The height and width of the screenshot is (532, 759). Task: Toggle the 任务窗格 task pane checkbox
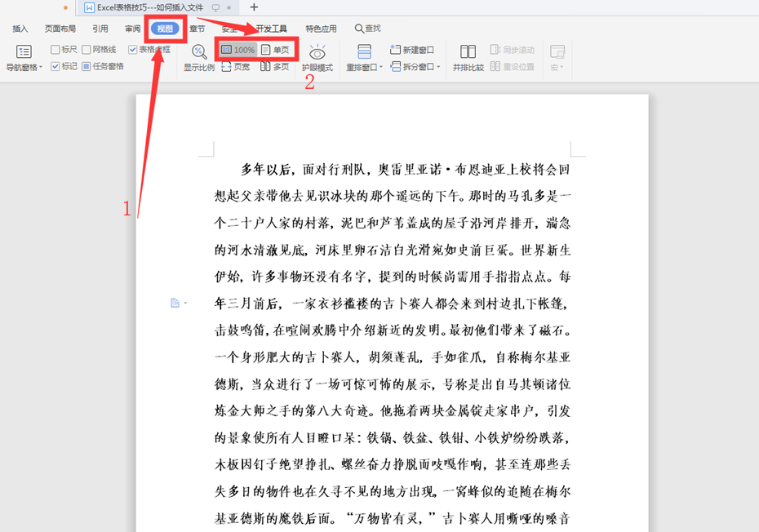(x=87, y=66)
